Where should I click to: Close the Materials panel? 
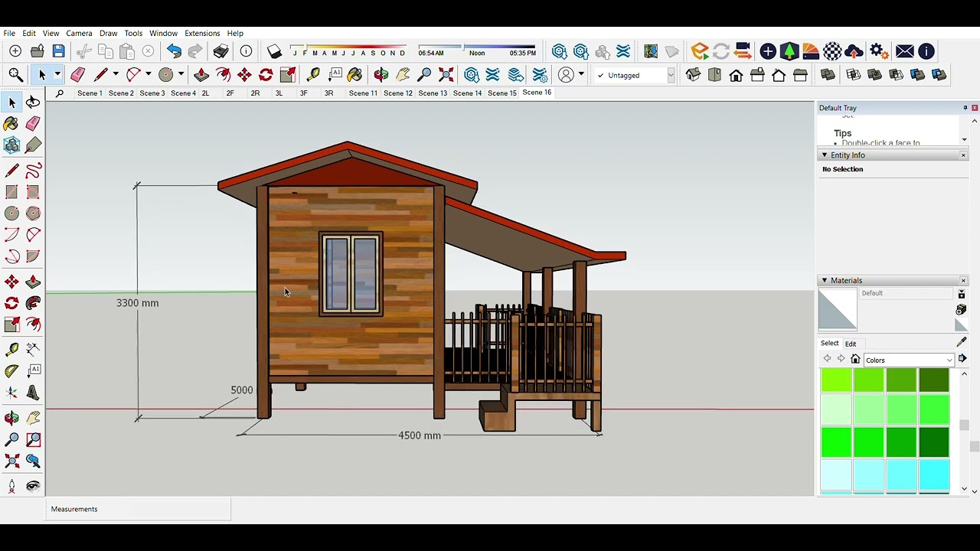click(963, 281)
